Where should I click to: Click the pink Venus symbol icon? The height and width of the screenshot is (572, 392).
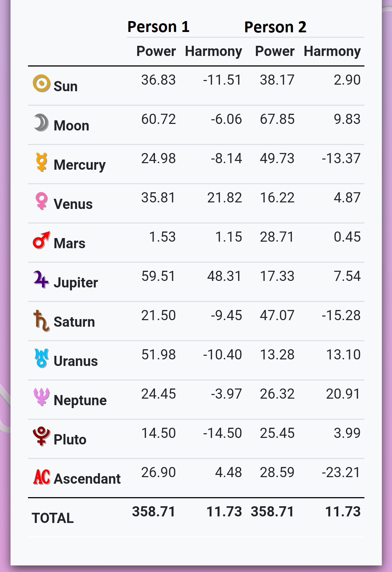point(42,201)
